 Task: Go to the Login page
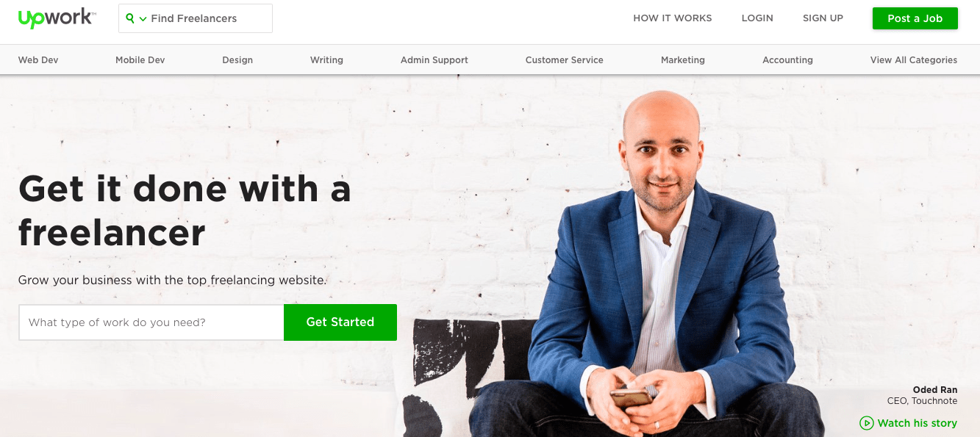tap(757, 18)
